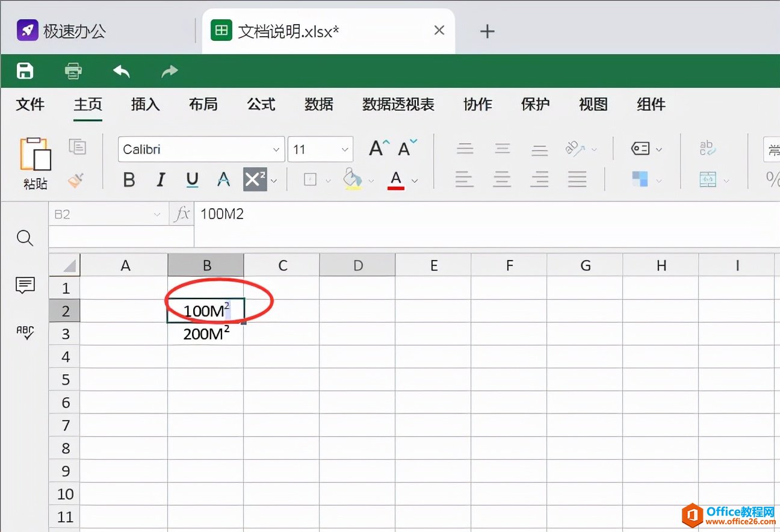Toggle bold formatting
The width and height of the screenshot is (780, 532).
coord(129,180)
